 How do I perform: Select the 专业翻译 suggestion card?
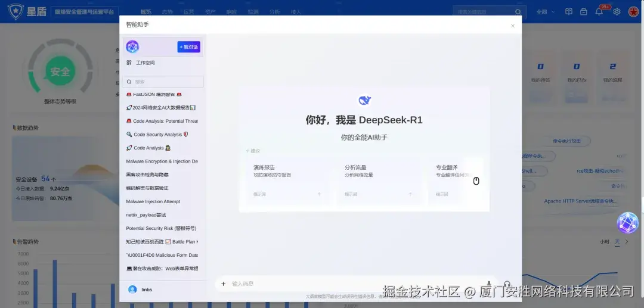[455, 181]
